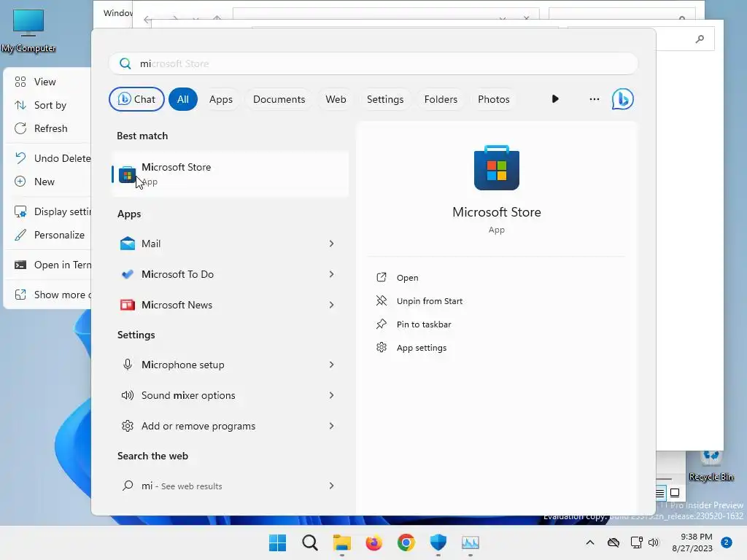Open My Computer desktop icon
Image resolution: width=747 pixels, height=560 pixels.
[x=28, y=31]
